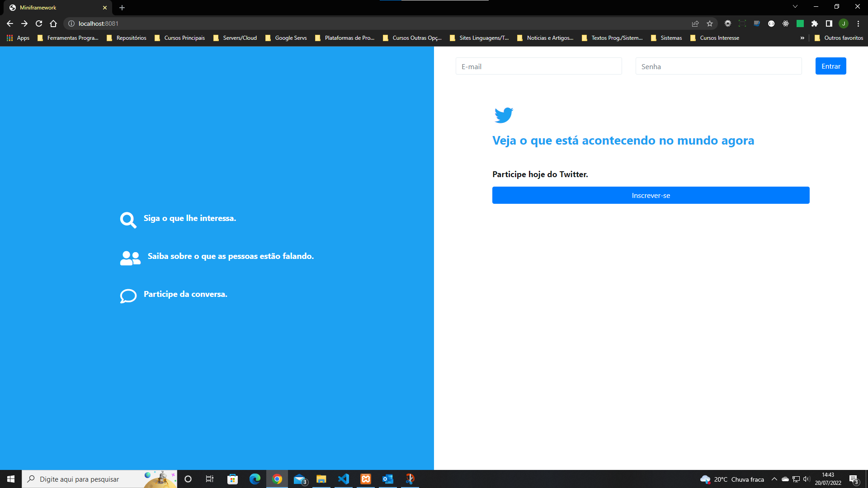
Task: Reload the localhost page
Action: [x=39, y=23]
